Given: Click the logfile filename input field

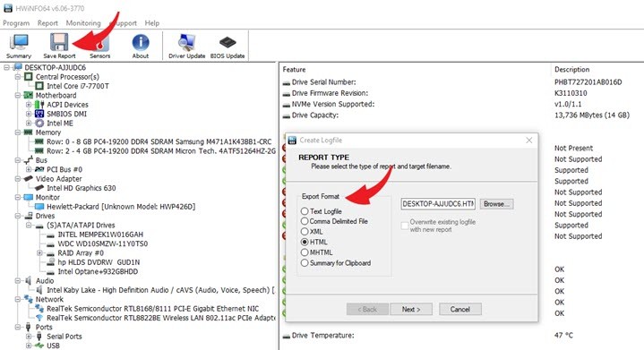Looking at the screenshot, I should (438, 204).
